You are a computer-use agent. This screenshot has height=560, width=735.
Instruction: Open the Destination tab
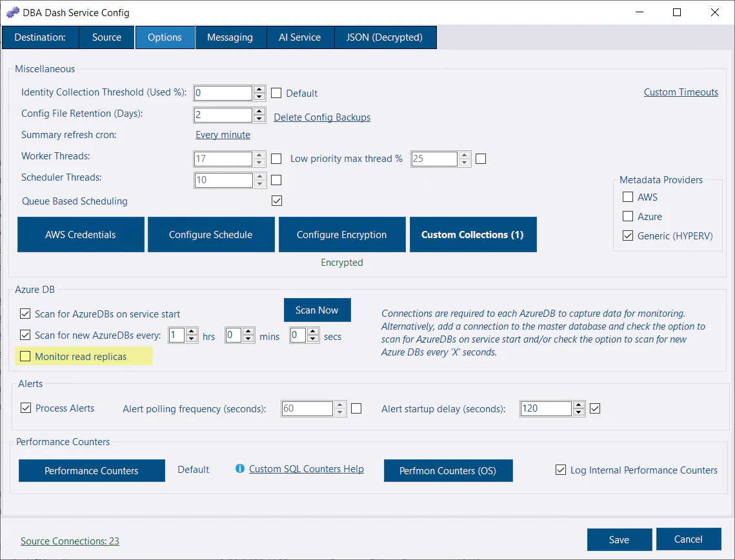(x=40, y=37)
